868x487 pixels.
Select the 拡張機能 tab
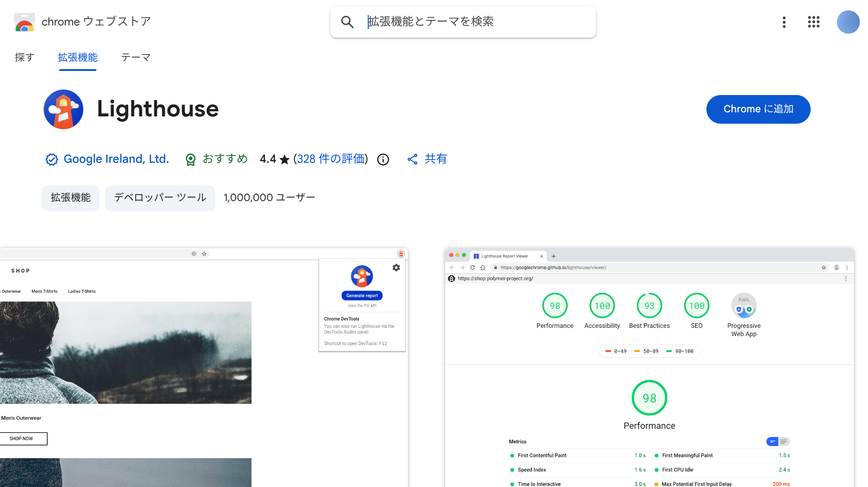[78, 57]
